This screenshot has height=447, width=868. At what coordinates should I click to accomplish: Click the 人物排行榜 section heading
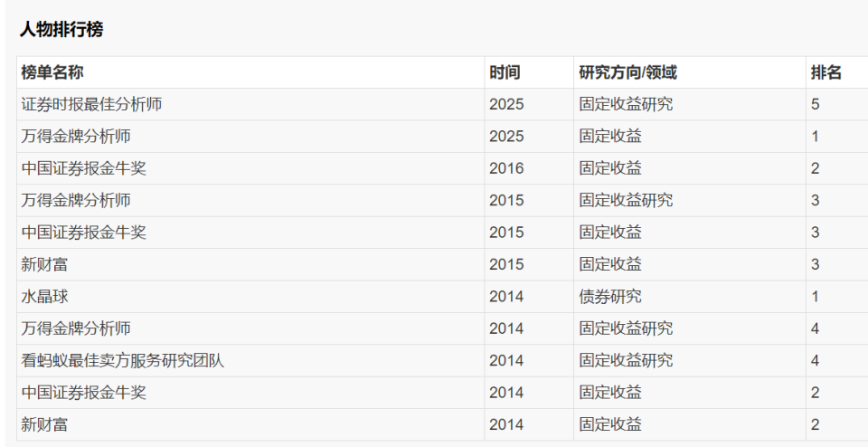61,30
